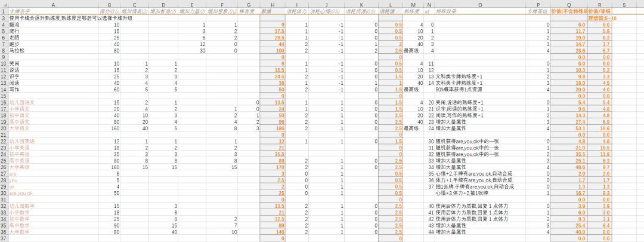Select the 爬行 cell
Viewport: 644px width, 242px height.
53,31
